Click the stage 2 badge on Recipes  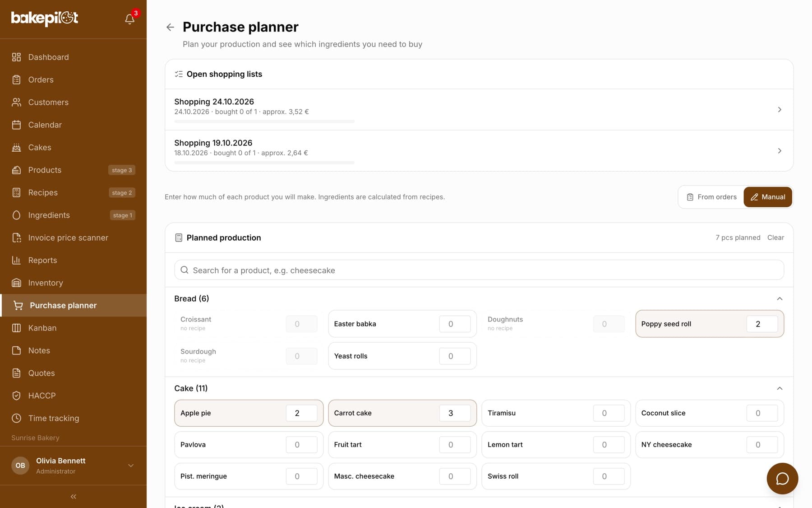(122, 193)
